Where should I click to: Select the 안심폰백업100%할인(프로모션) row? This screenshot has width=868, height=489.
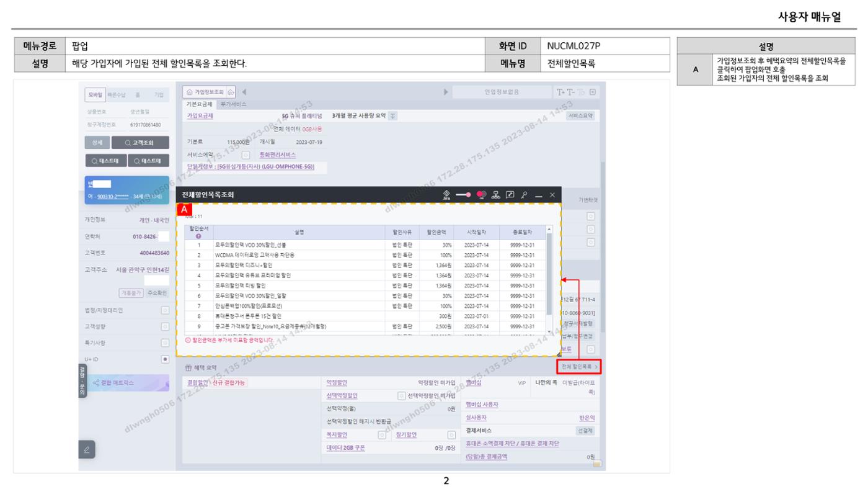coord(366,305)
